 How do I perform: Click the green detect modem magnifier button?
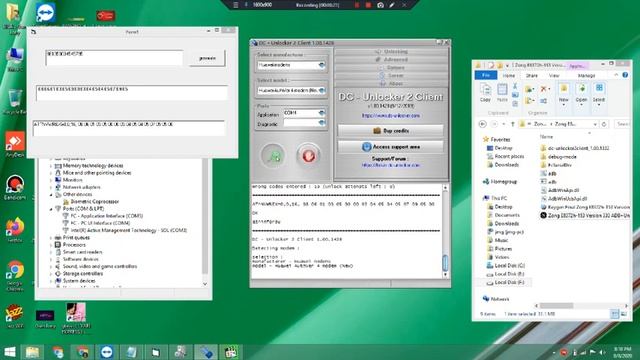coord(273,156)
